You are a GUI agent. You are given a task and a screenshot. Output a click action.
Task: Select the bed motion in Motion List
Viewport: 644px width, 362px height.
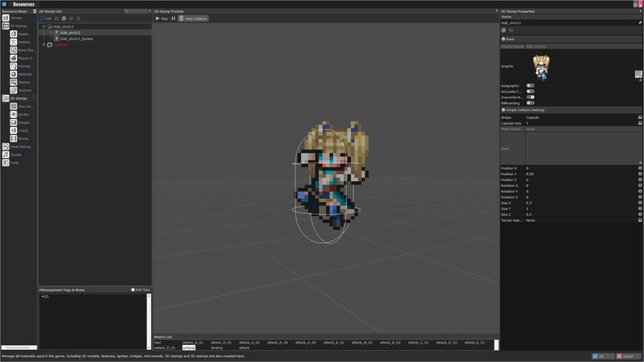click(x=158, y=343)
